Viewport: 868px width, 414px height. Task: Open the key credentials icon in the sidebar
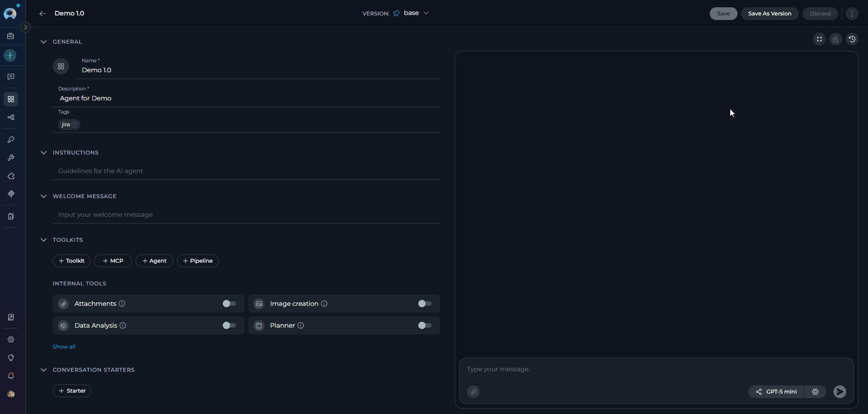pos(11,140)
